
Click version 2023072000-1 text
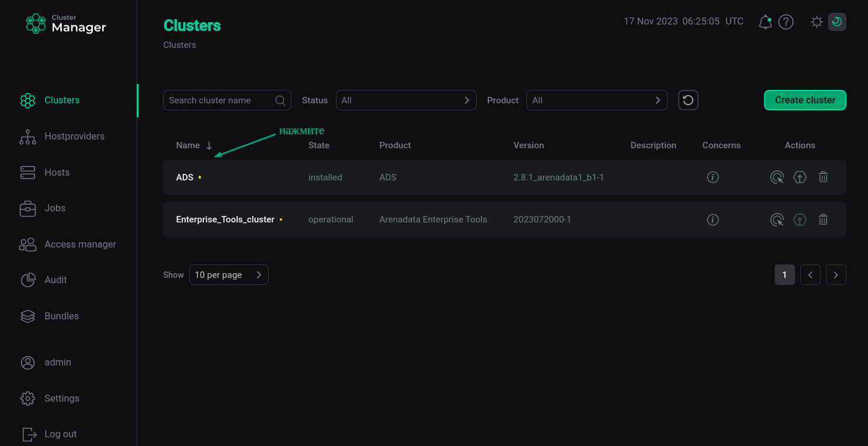pos(542,220)
